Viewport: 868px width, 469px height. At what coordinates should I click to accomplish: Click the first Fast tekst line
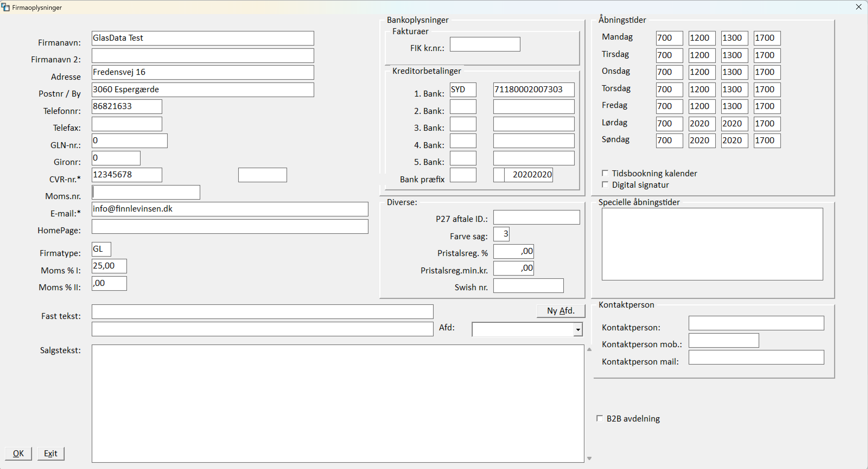[x=262, y=312]
